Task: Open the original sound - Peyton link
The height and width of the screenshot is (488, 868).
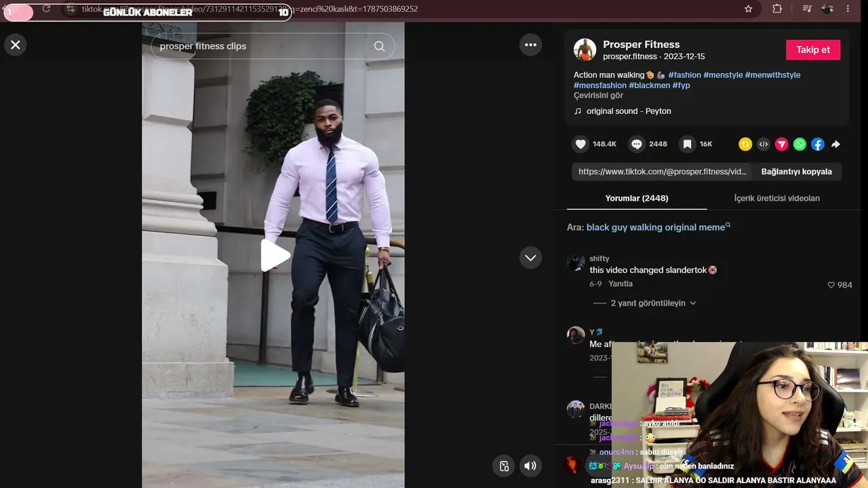Action: click(629, 111)
